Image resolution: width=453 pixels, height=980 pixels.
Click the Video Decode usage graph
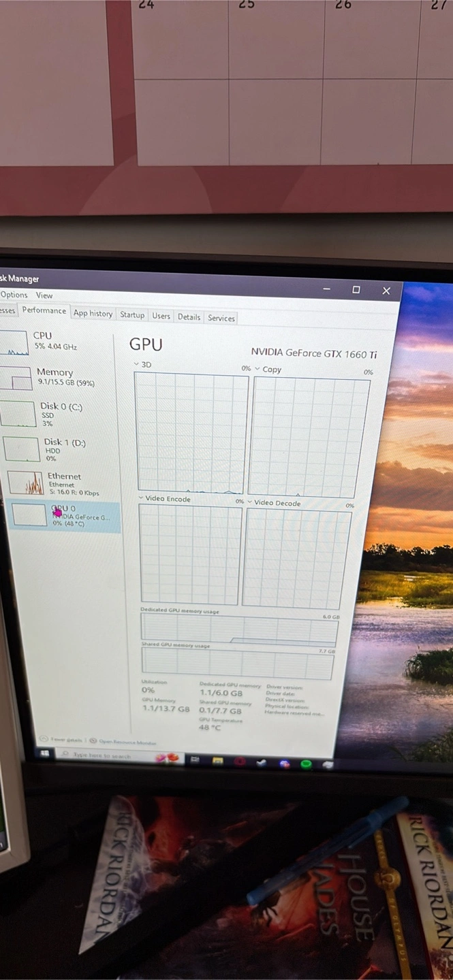(x=296, y=558)
